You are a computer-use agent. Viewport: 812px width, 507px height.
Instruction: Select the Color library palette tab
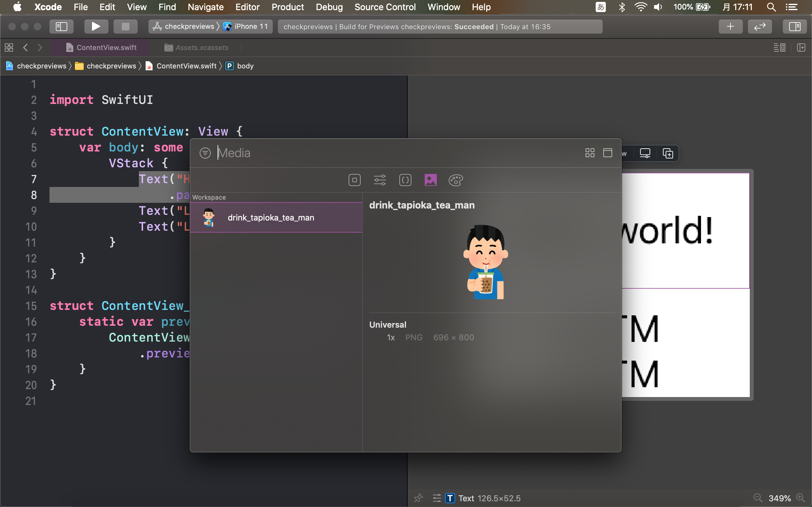[456, 180]
